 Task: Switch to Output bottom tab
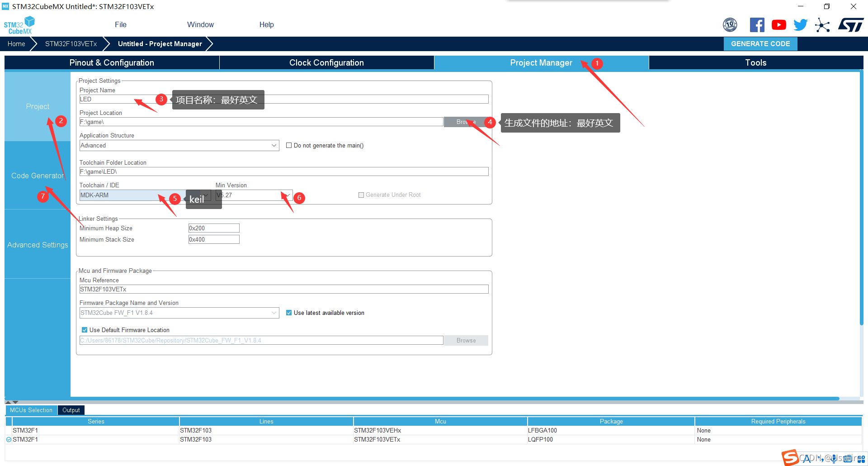tap(71, 410)
